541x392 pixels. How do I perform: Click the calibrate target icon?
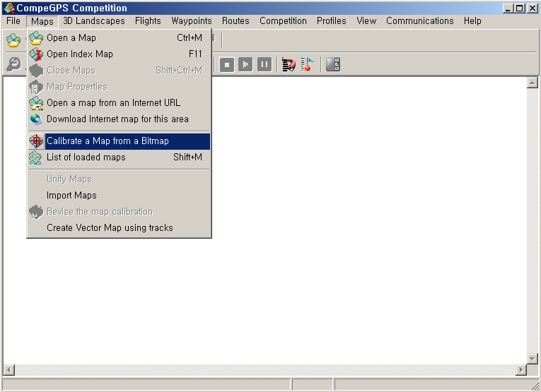point(36,141)
